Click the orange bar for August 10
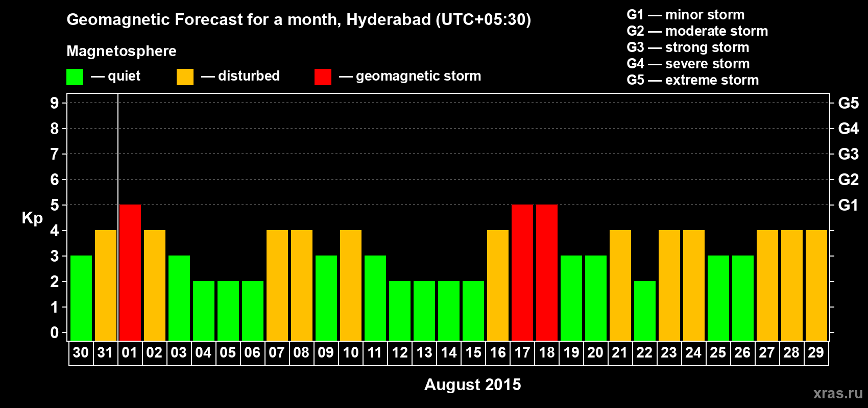 [351, 285]
